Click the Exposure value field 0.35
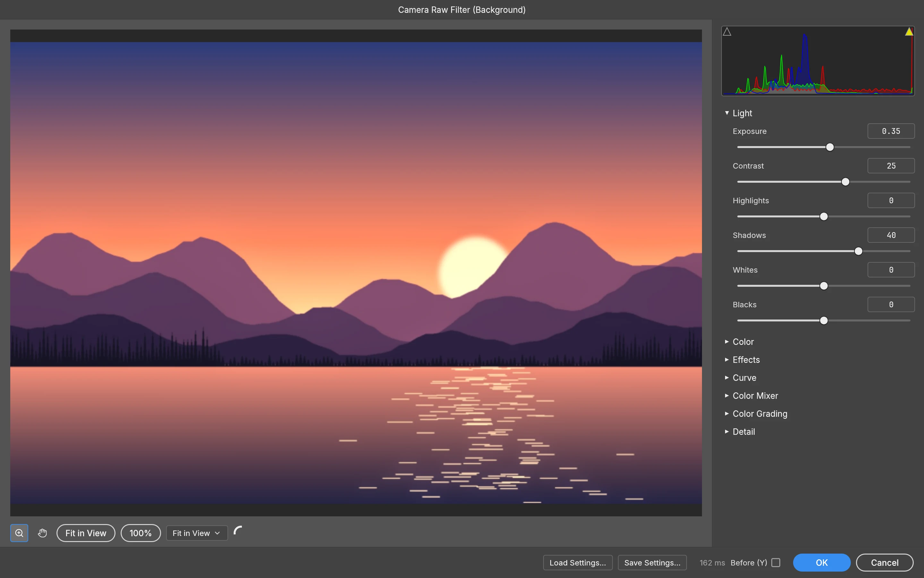Screen dimensions: 924x578 click(x=891, y=131)
